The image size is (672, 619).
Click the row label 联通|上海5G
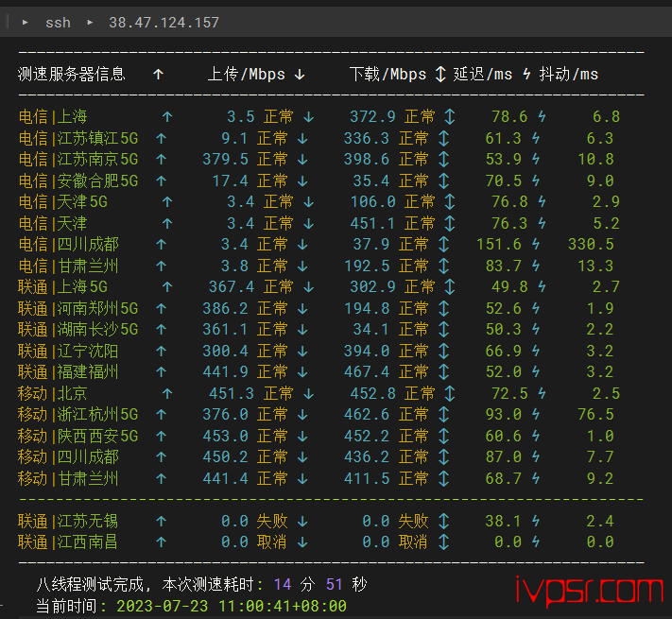coord(63,287)
